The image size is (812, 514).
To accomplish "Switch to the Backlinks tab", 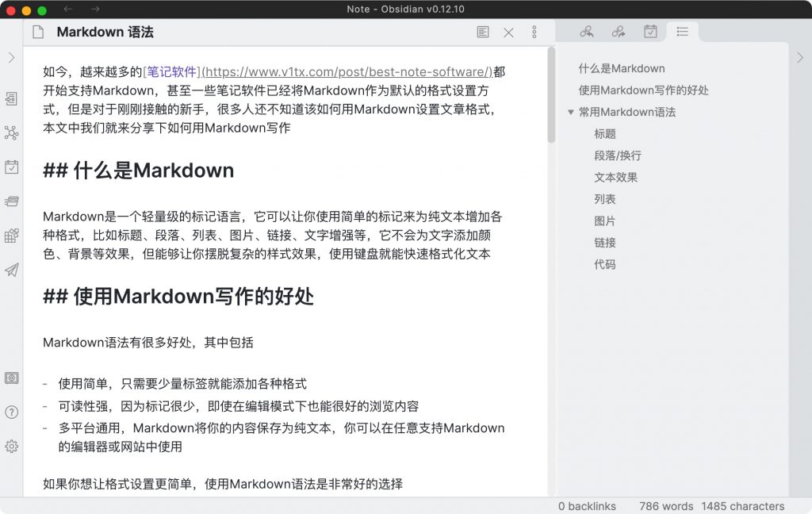I will [587, 32].
